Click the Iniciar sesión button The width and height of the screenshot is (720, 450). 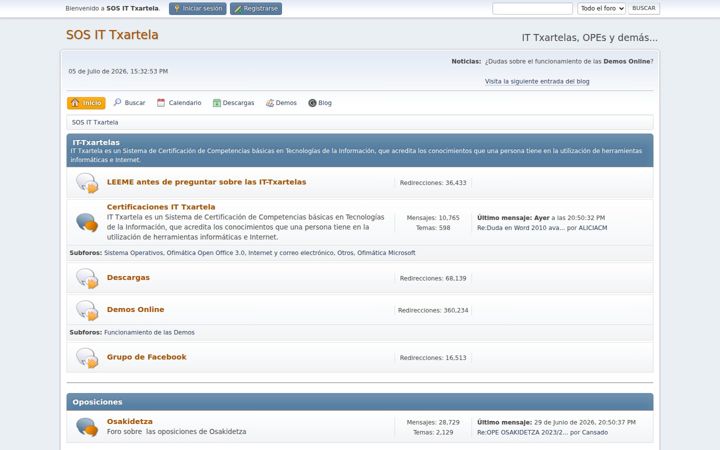[x=197, y=8]
